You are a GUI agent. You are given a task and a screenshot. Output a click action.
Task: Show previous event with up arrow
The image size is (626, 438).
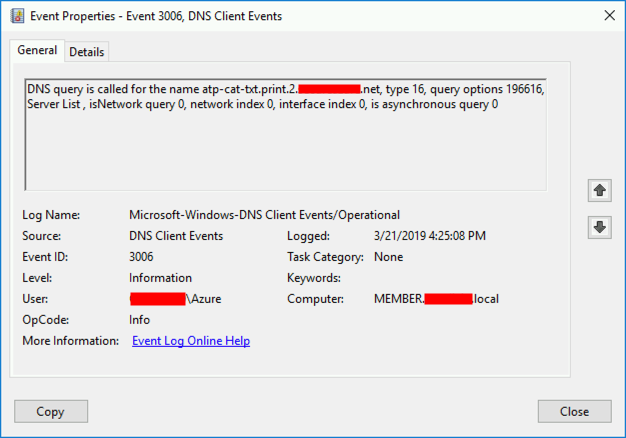(599, 190)
